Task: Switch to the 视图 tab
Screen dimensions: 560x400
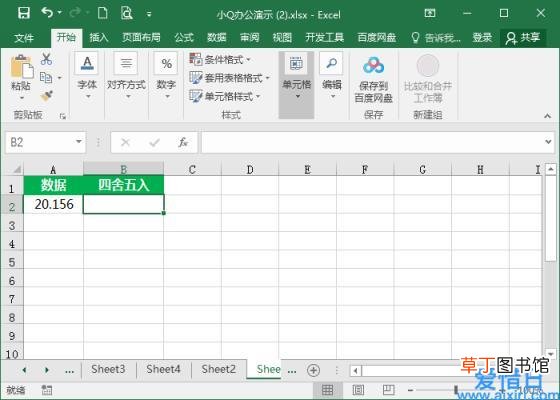Action: 282,38
